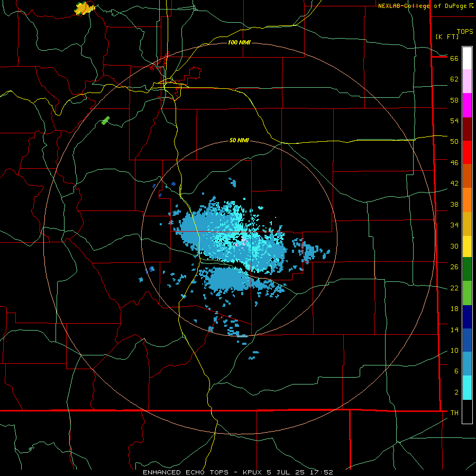Click the 6 value on legend

point(456,371)
